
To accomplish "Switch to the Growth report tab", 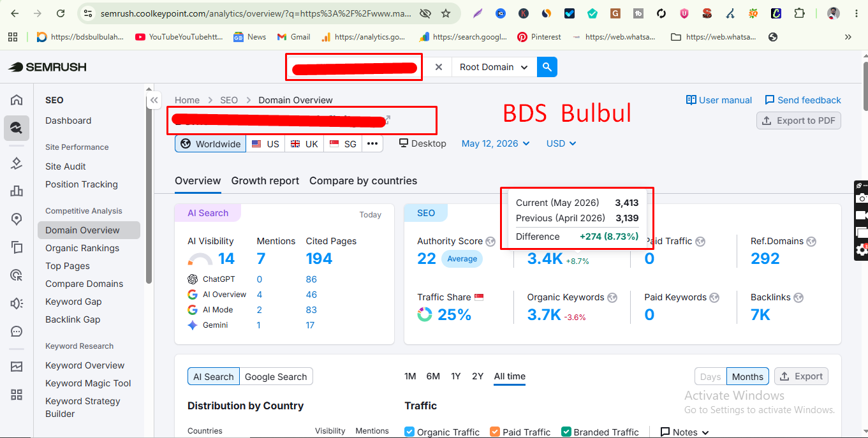I will 265,180.
